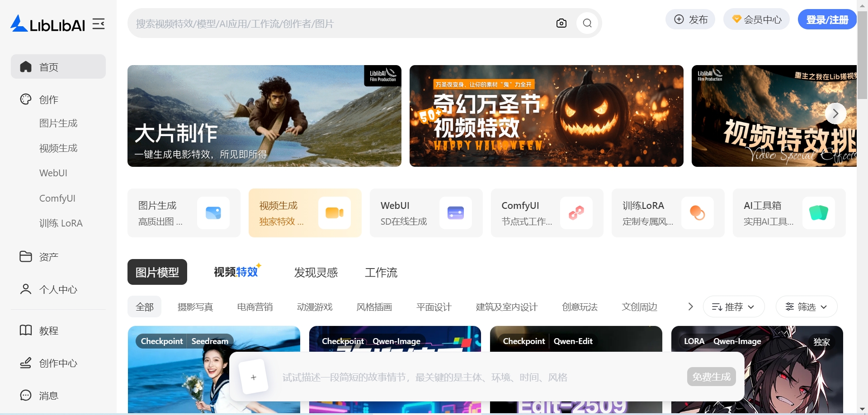Open 首页 home in the sidebar

(x=58, y=67)
